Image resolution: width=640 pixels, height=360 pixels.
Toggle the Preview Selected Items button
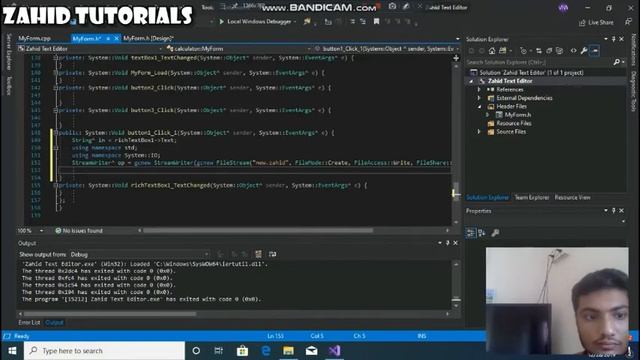coord(595,51)
